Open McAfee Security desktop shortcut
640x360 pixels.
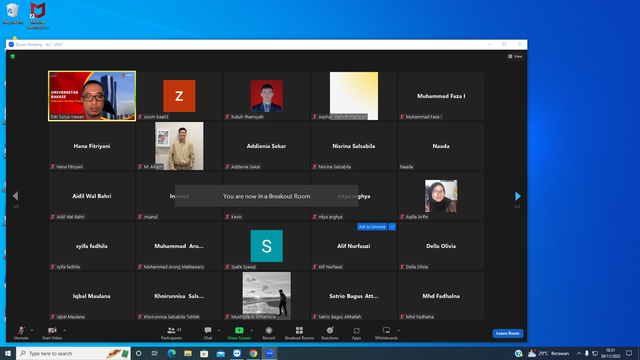(x=38, y=16)
